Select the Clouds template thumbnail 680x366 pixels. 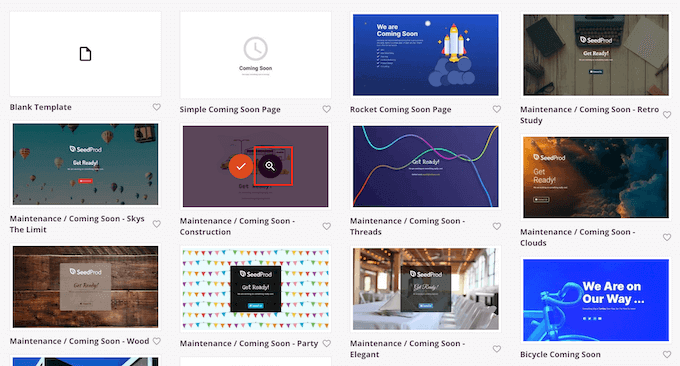[596, 177]
